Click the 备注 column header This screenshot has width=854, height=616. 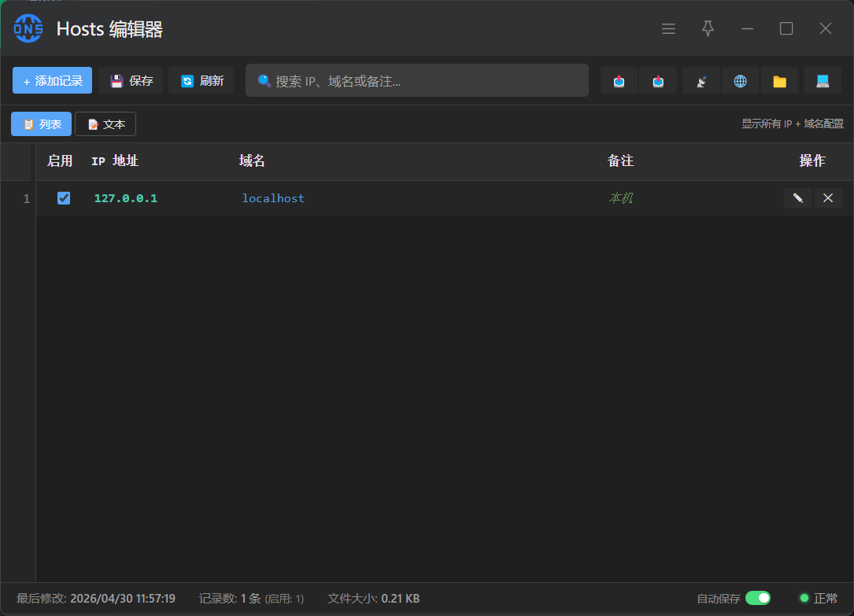[x=620, y=160]
